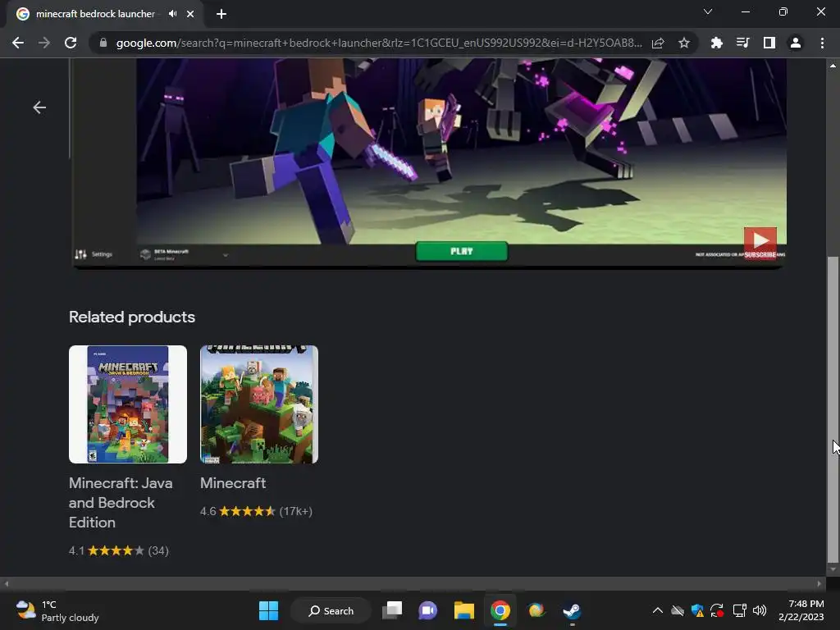Open the clock showing 7:48 PM

pos(801,610)
